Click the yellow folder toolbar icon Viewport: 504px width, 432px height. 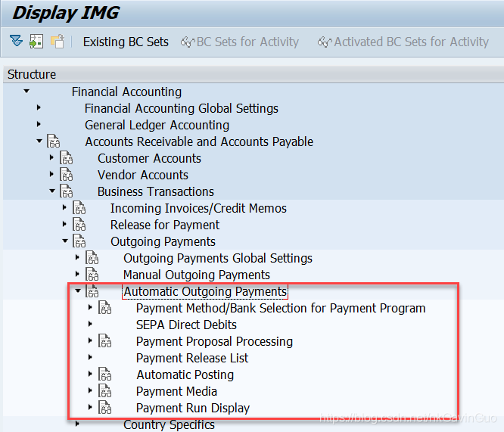pos(58,42)
